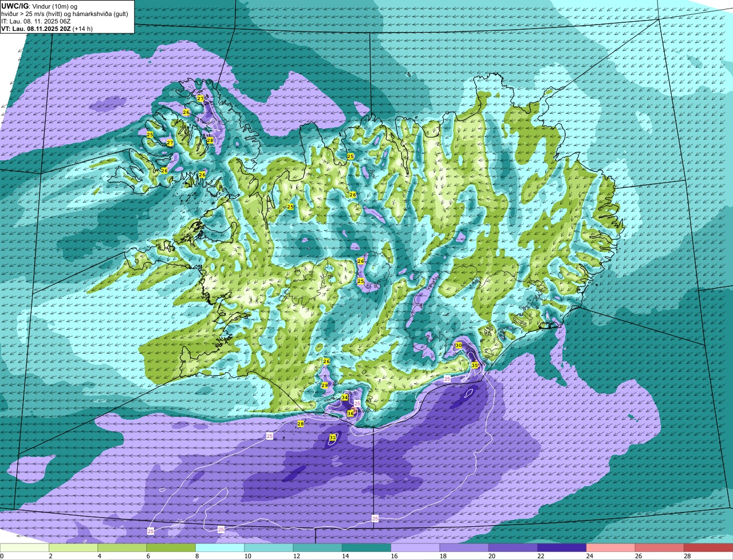Click the 26–28 m/s salmon legend swatch
The width and height of the screenshot is (733, 560).
[x=660, y=548]
